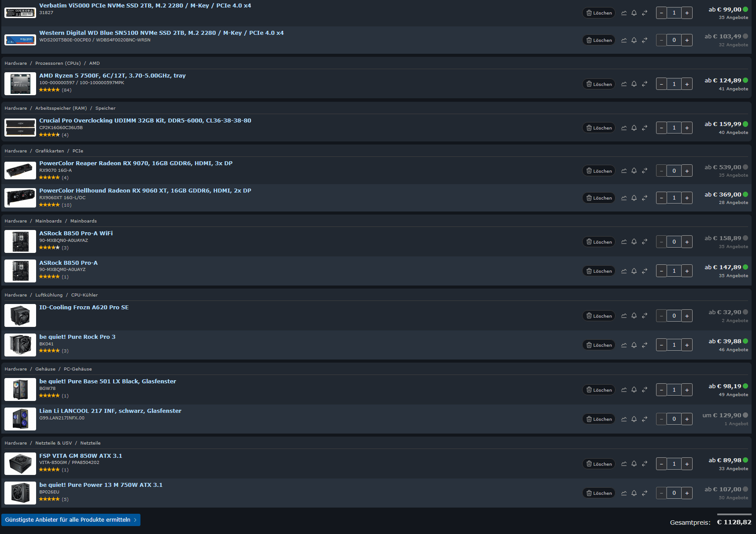Image resolution: width=756 pixels, height=534 pixels.
Task: Increase quantity of be quiet! Pure Power 13 M
Action: [x=687, y=493]
